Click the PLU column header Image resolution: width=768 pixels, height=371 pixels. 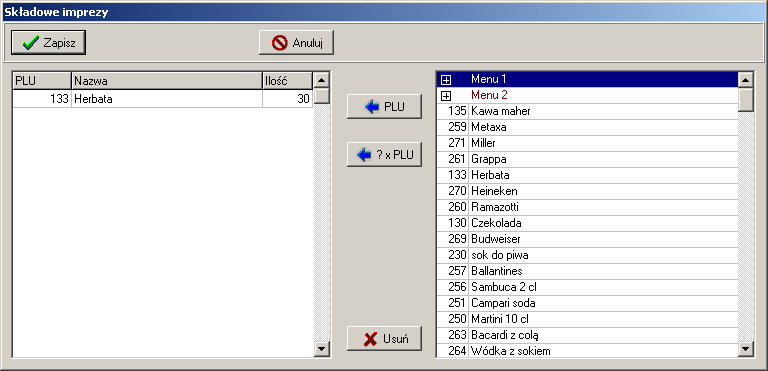tap(42, 80)
